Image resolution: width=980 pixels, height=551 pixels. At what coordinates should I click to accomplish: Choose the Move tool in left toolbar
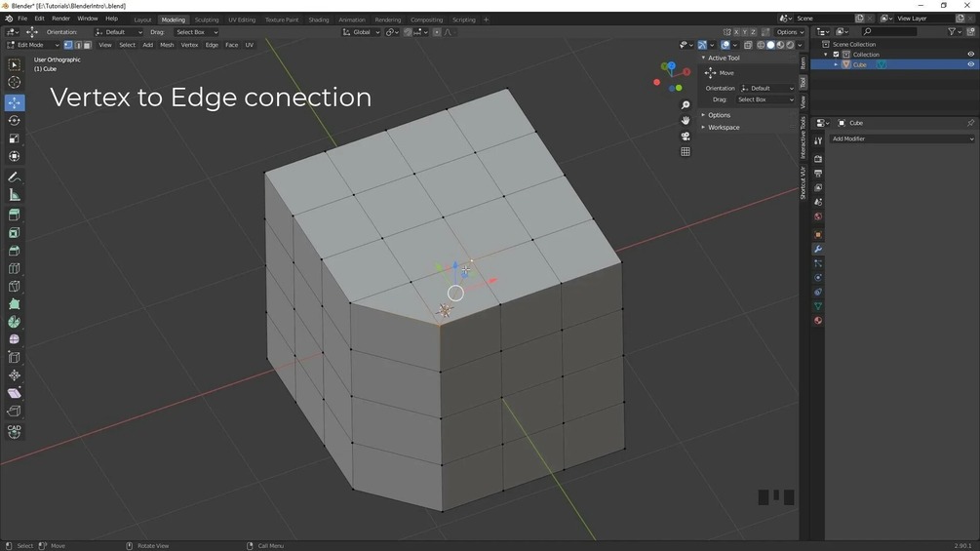pos(15,102)
